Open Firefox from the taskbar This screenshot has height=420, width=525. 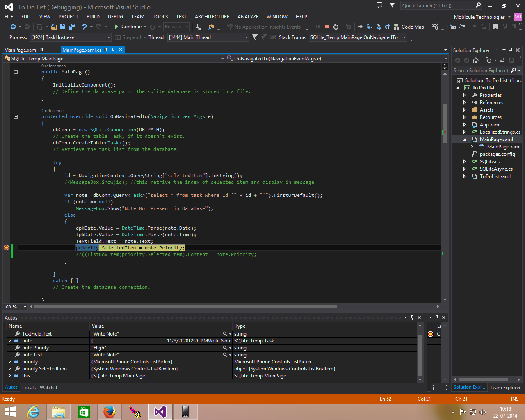point(109,411)
